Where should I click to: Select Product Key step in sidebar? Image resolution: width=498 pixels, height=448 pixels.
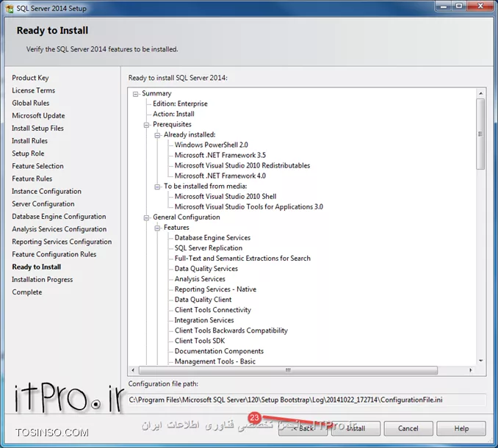pos(31,78)
